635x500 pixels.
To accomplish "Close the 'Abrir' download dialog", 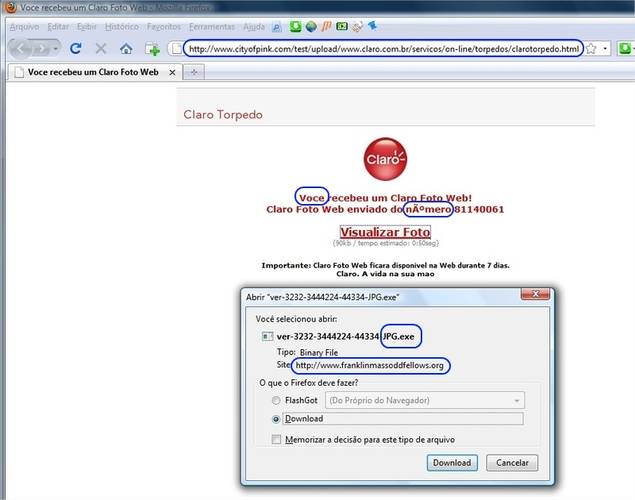I will point(535,294).
